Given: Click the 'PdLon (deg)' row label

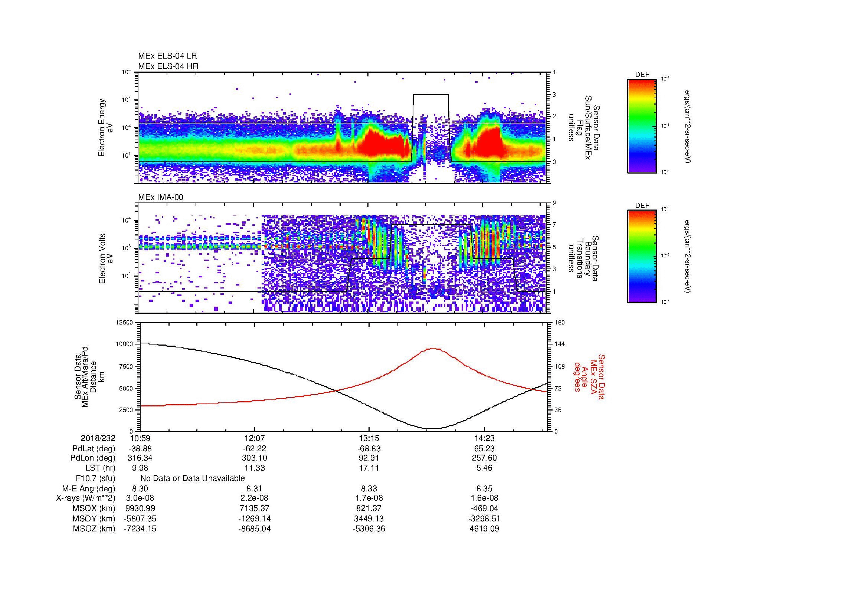Looking at the screenshot, I should [x=93, y=458].
